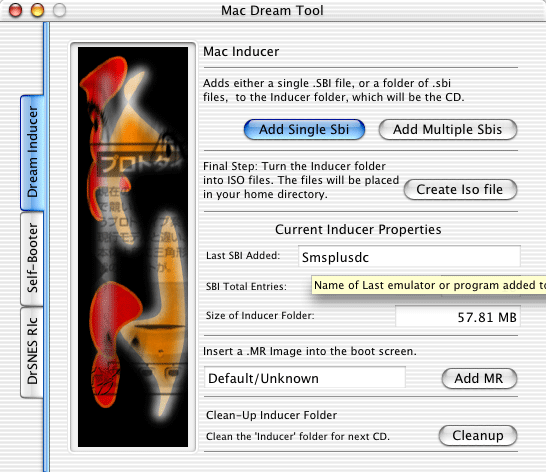The image size is (546, 472).
Task: Click the Add MR button
Action: [479, 378]
